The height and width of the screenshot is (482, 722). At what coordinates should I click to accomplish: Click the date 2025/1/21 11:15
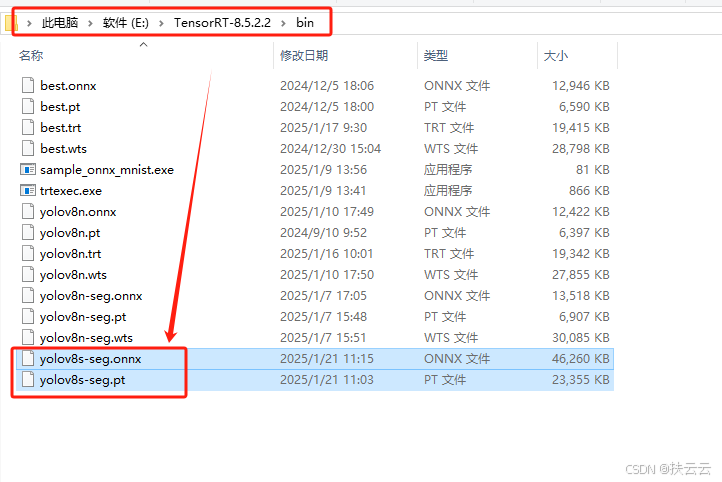[x=327, y=359]
